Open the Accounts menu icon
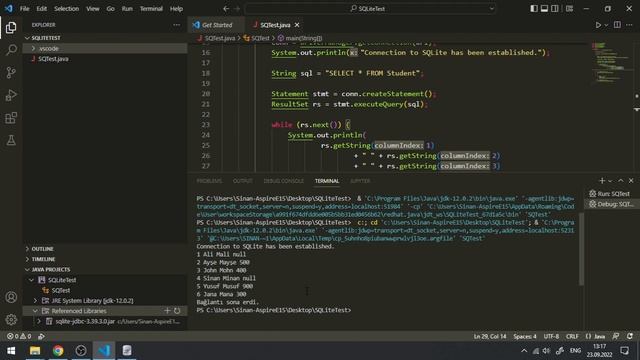 pyautogui.click(x=11, y=297)
